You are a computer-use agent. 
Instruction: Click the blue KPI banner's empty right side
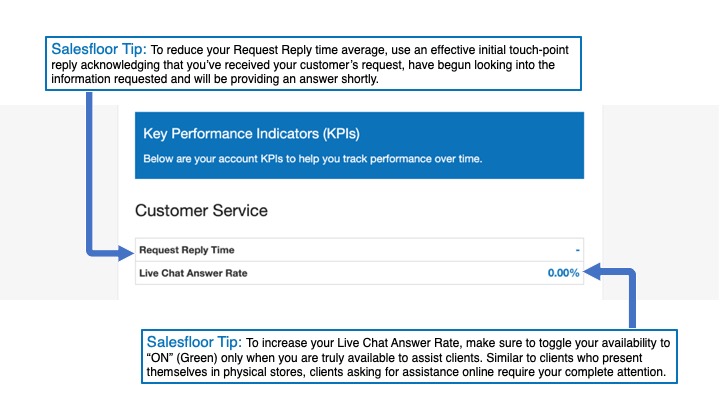pyautogui.click(x=520, y=145)
